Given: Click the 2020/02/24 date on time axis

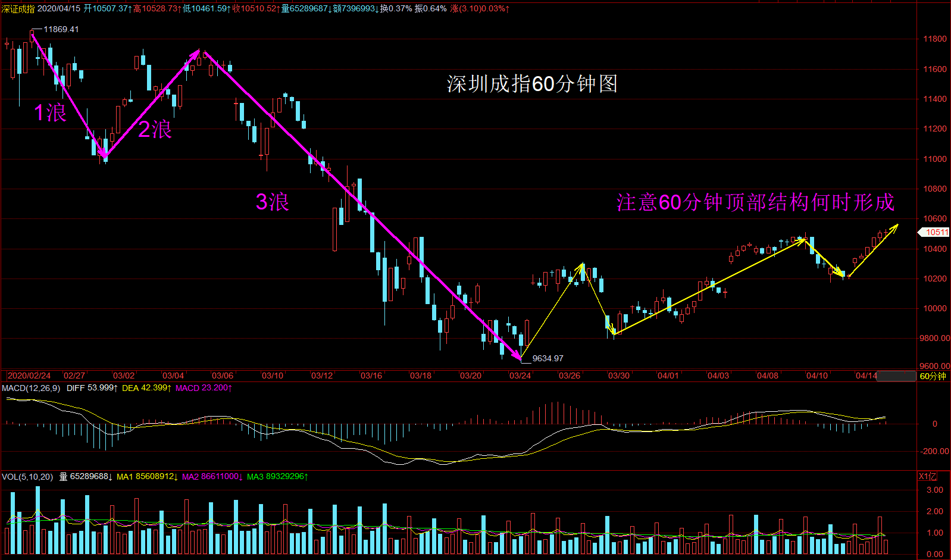Looking at the screenshot, I should (x=29, y=376).
